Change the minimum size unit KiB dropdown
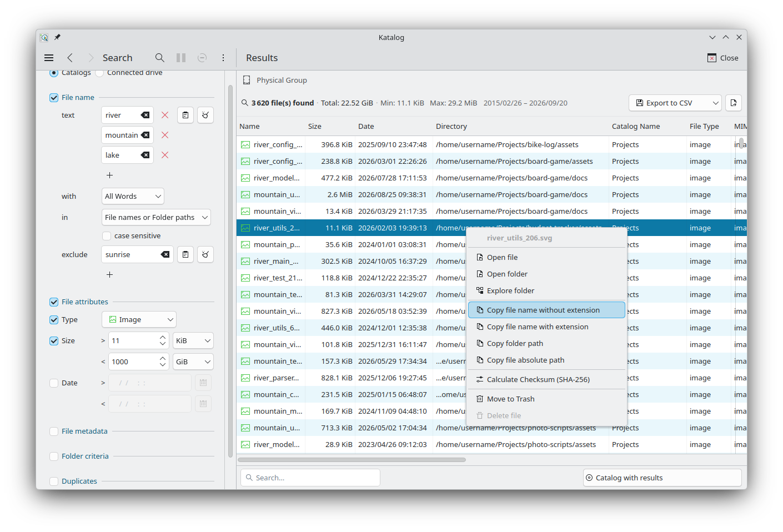Screen dimensions: 783x532 [193, 340]
